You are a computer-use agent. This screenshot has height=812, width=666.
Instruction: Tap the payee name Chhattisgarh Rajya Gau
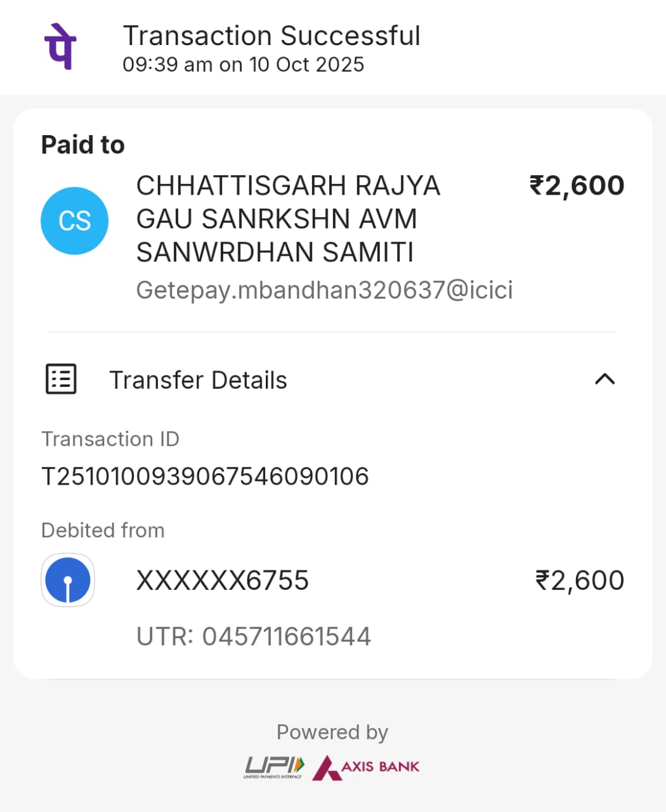click(288, 219)
